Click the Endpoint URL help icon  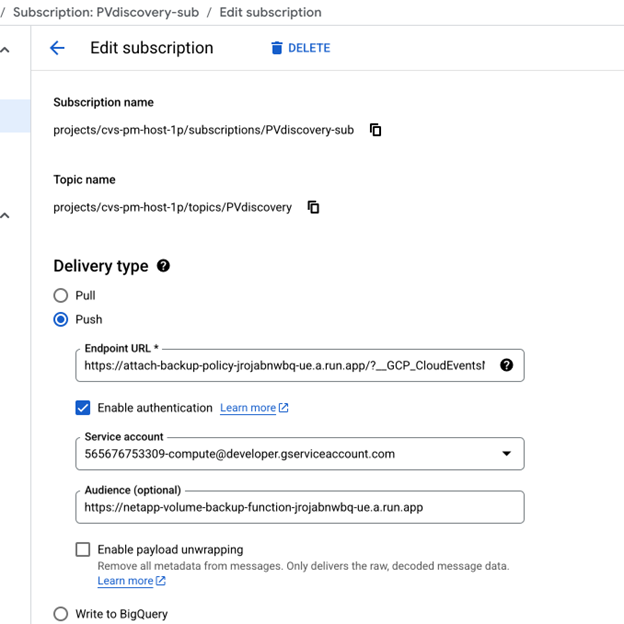(x=506, y=365)
